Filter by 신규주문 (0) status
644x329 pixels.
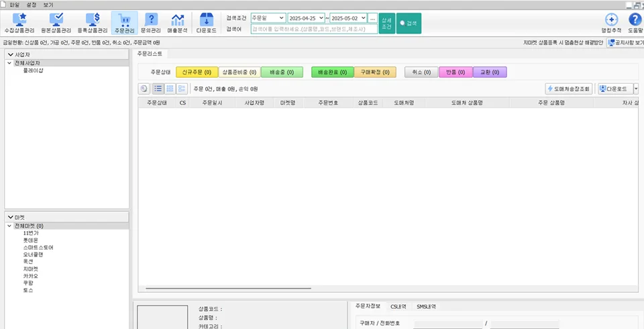point(197,72)
